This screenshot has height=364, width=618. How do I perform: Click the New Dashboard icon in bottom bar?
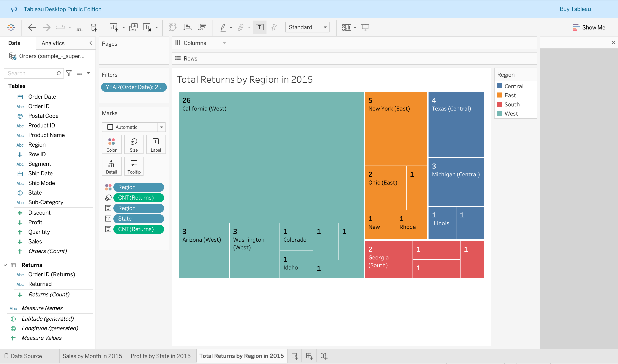[x=309, y=356]
